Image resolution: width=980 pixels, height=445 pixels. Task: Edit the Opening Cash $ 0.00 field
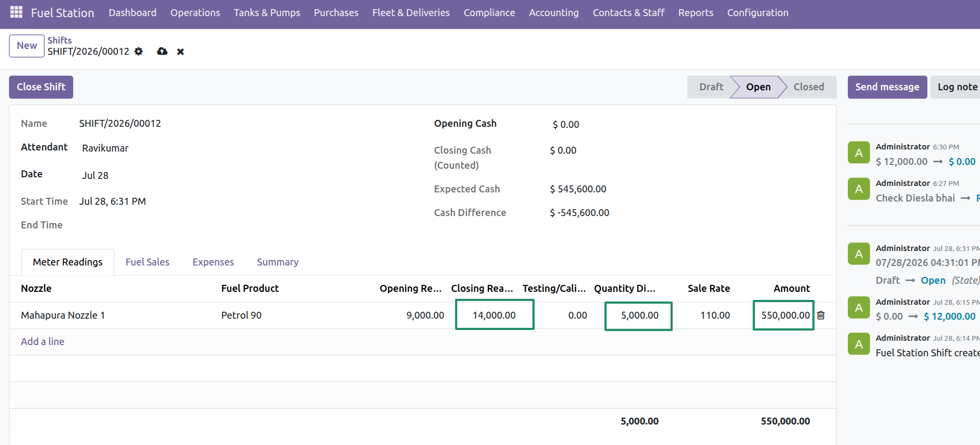pyautogui.click(x=566, y=125)
